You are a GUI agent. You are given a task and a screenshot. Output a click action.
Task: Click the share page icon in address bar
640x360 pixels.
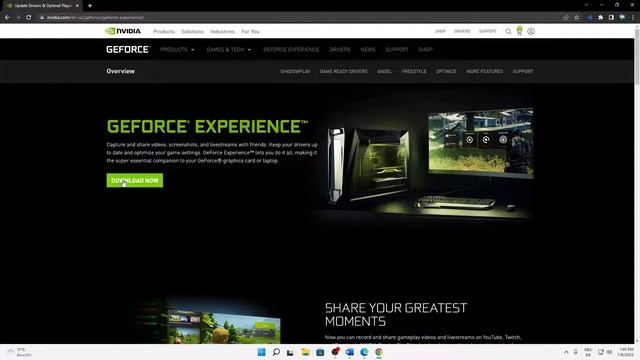coord(566,18)
